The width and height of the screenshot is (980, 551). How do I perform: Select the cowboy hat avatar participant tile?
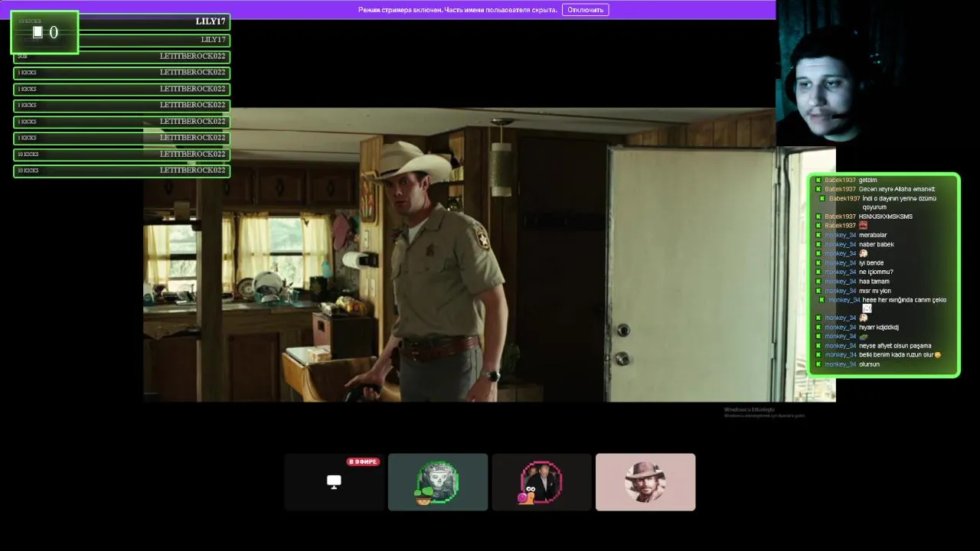click(645, 482)
